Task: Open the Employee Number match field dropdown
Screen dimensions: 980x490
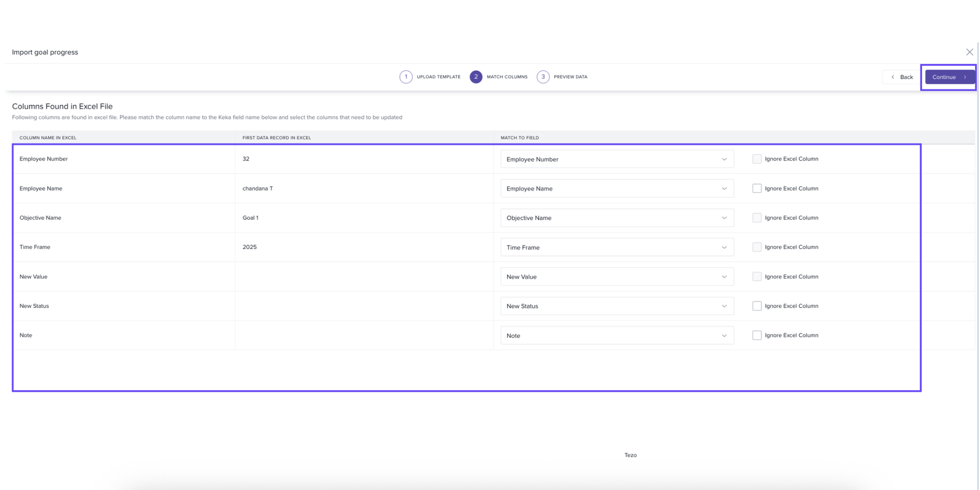Action: coord(616,159)
